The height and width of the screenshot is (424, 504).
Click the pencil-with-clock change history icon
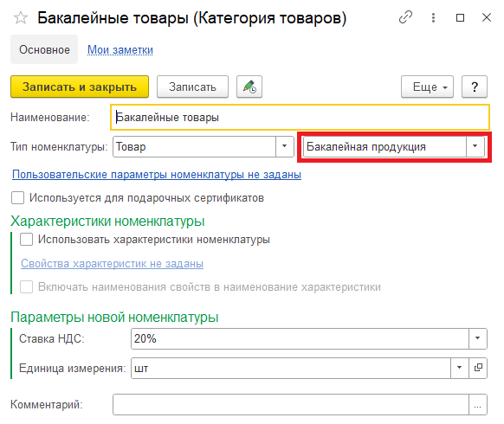click(249, 87)
